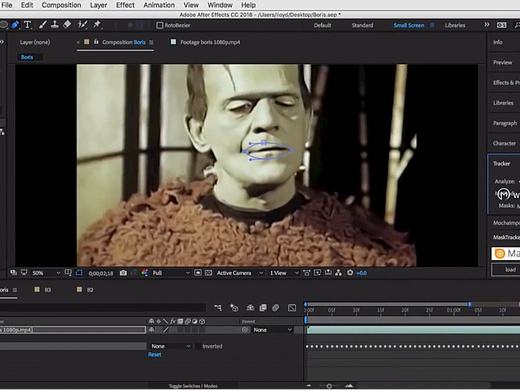The width and height of the screenshot is (520, 390).
Task: Select the Puppet Pin tool
Action: [x=97, y=25]
